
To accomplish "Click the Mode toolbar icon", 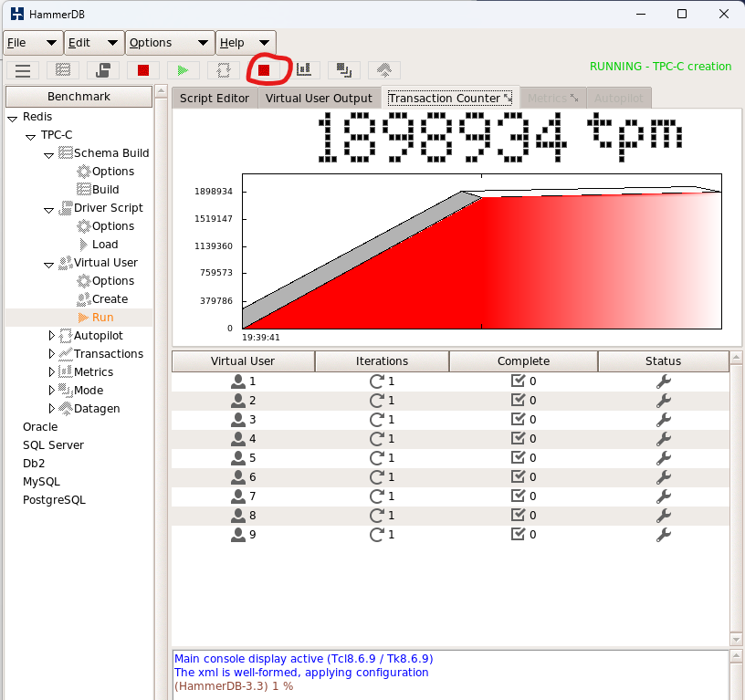I will pyautogui.click(x=344, y=70).
